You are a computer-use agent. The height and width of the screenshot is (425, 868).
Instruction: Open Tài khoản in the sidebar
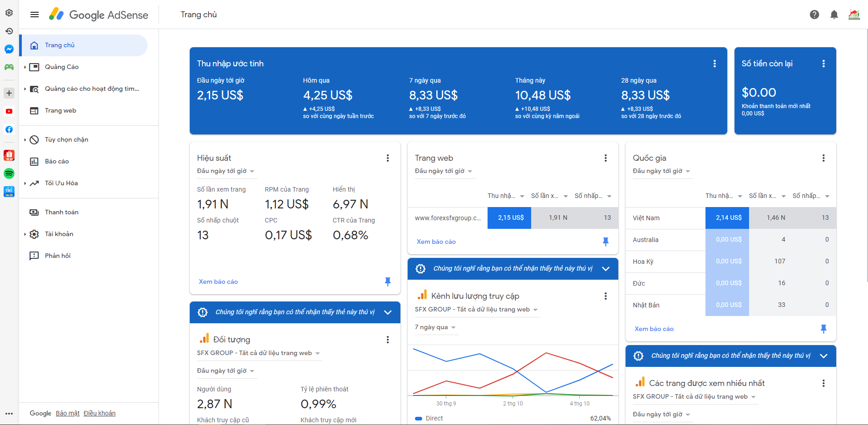84,234
